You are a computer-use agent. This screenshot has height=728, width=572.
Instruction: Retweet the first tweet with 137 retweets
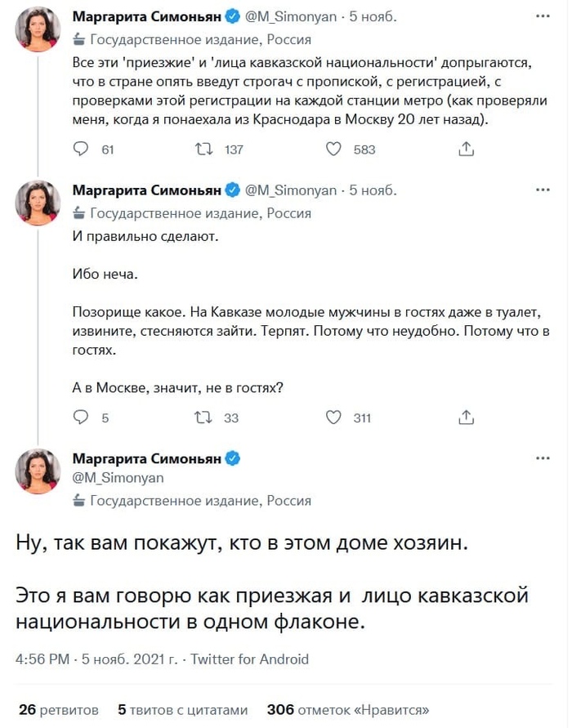202,150
